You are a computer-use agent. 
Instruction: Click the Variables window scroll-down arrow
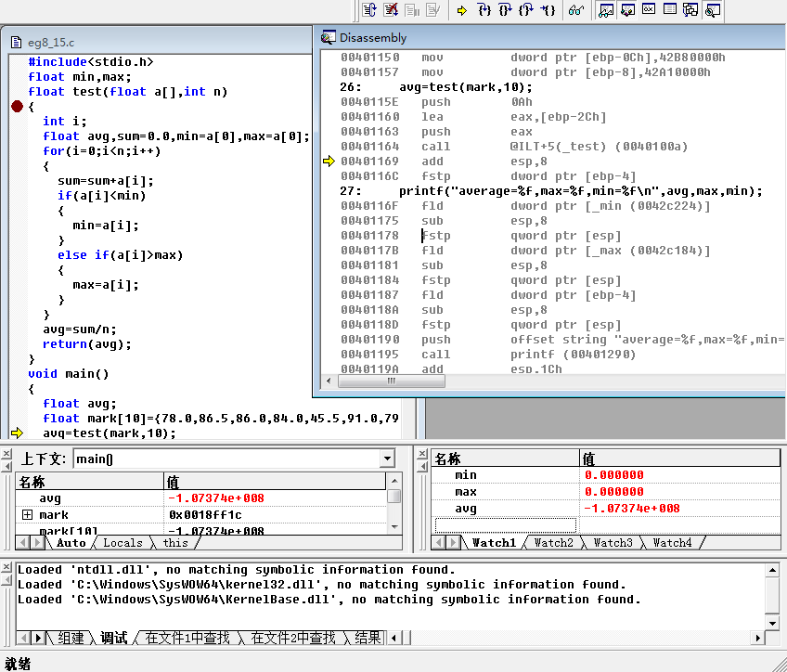(394, 527)
